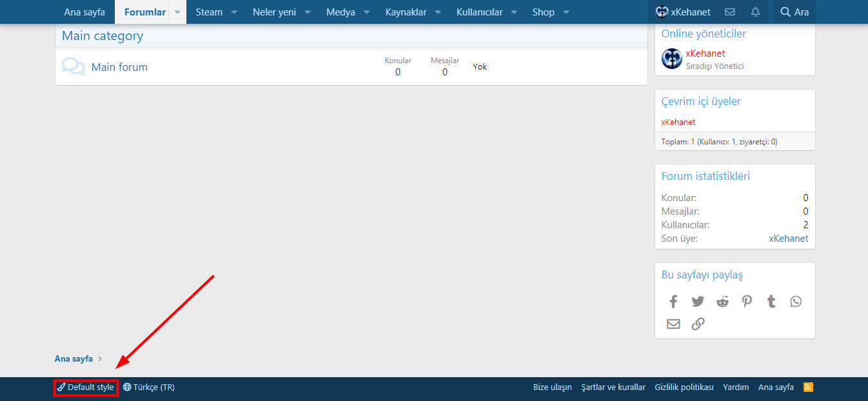The height and width of the screenshot is (401, 868).
Task: Open the Ara search button
Action: pyautogui.click(x=794, y=12)
